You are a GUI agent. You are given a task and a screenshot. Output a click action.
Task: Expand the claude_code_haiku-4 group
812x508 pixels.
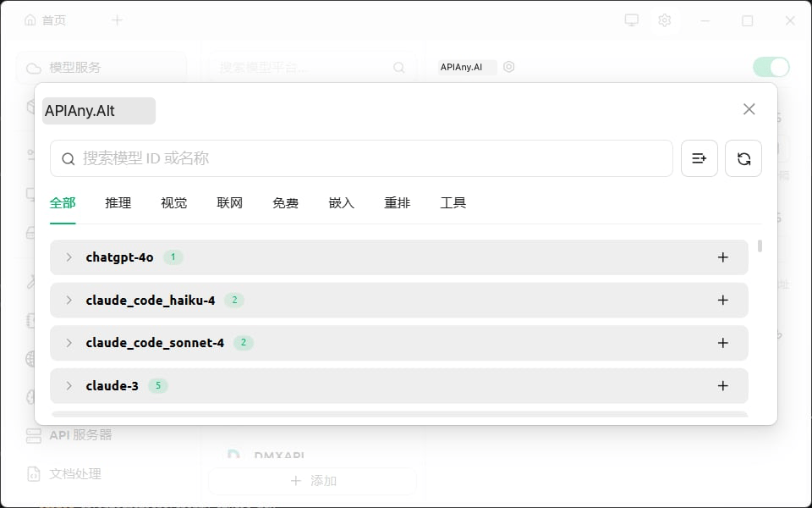[x=69, y=300]
